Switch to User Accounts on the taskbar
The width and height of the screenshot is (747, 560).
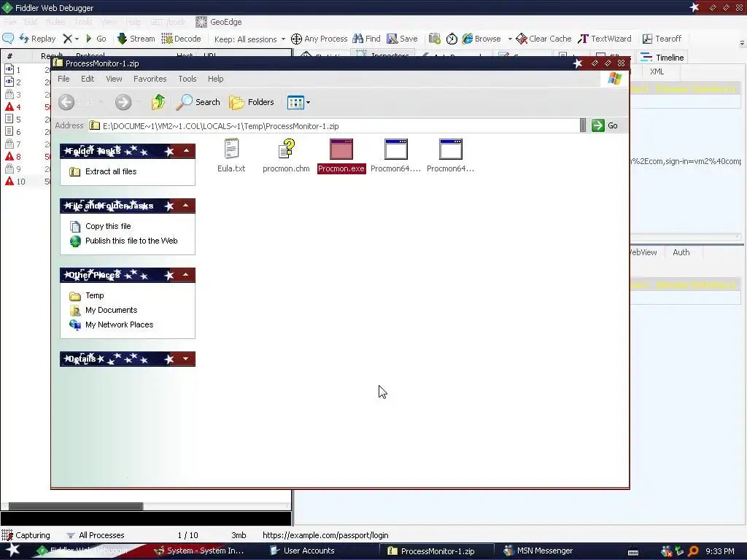pos(303,551)
